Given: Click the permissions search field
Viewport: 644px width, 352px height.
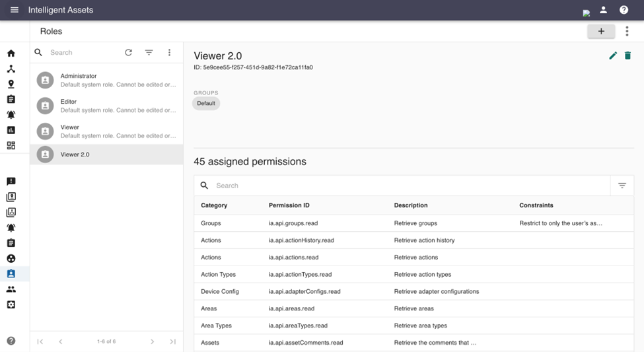Looking at the screenshot, I should pyautogui.click(x=410, y=186).
